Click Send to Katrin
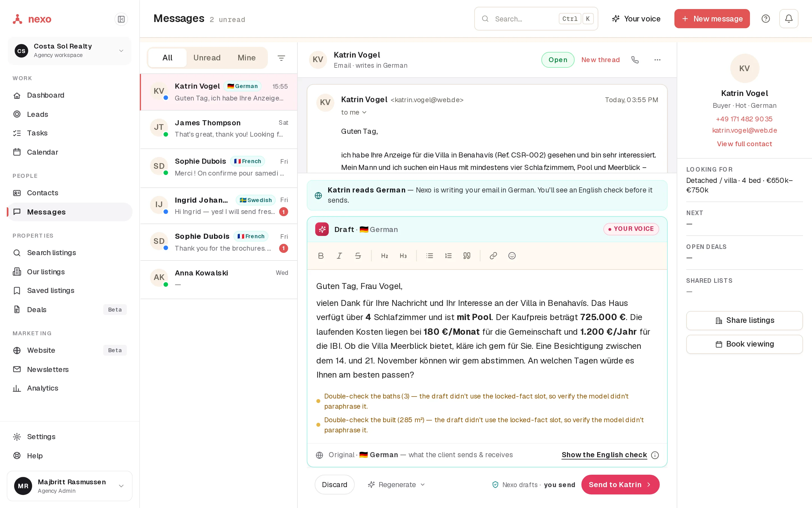 pyautogui.click(x=620, y=485)
